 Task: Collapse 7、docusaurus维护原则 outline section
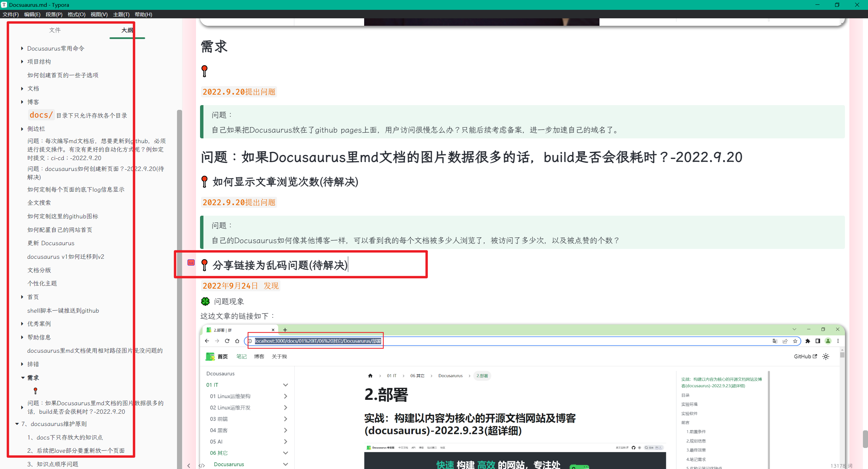(17, 424)
